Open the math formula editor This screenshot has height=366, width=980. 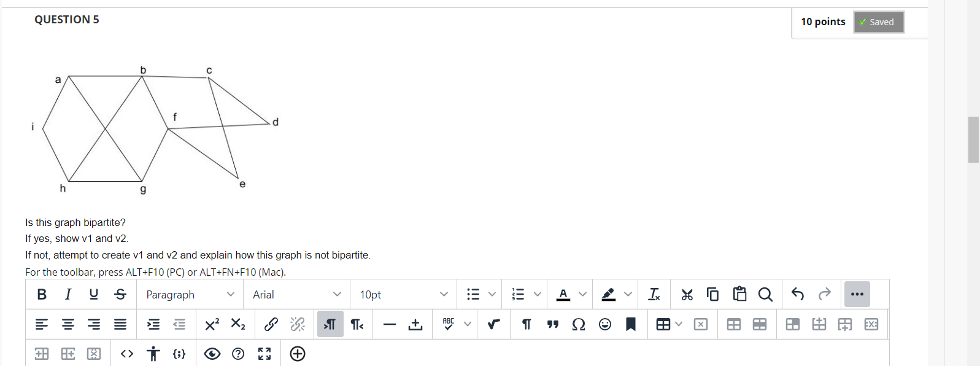tap(493, 324)
